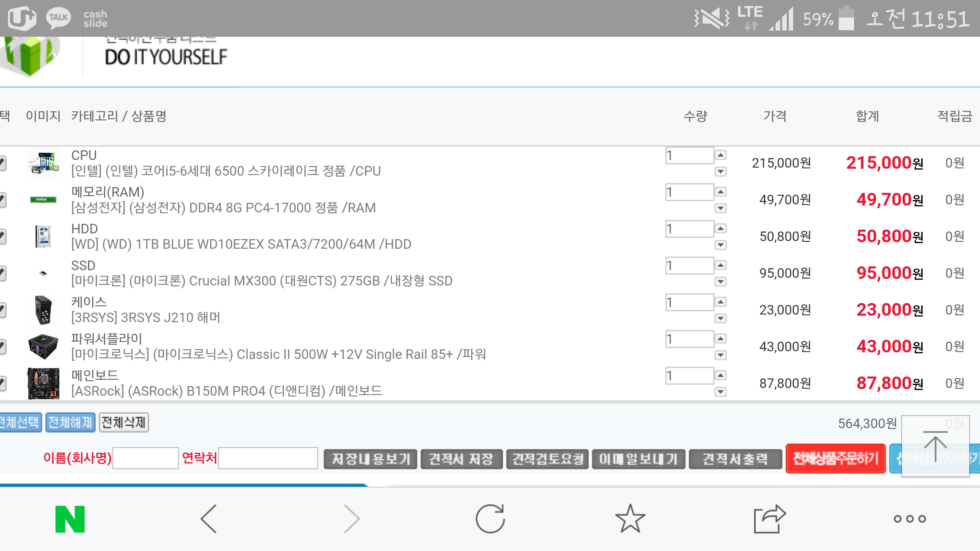
Task: Tap the Naver home N icon
Action: (70, 519)
